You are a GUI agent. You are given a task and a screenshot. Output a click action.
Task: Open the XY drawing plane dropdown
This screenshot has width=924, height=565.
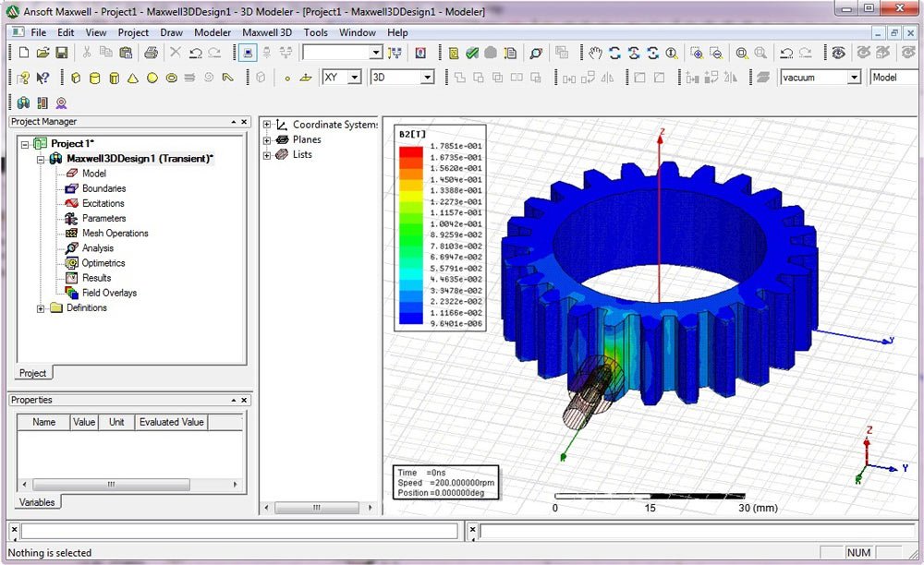click(x=354, y=78)
